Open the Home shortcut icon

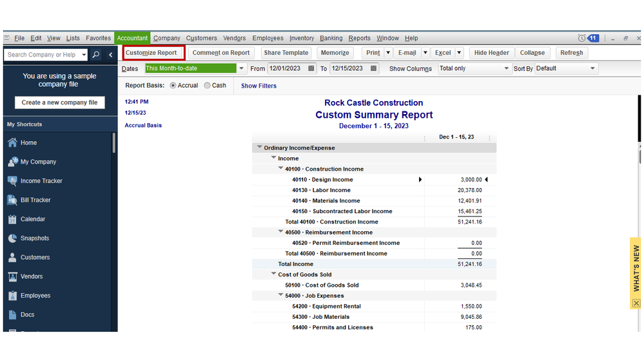click(12, 143)
